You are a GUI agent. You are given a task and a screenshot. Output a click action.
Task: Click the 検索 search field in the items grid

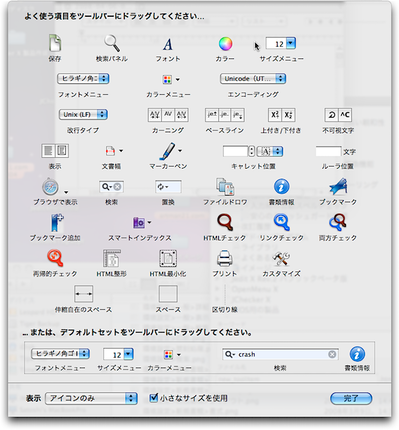(x=112, y=187)
